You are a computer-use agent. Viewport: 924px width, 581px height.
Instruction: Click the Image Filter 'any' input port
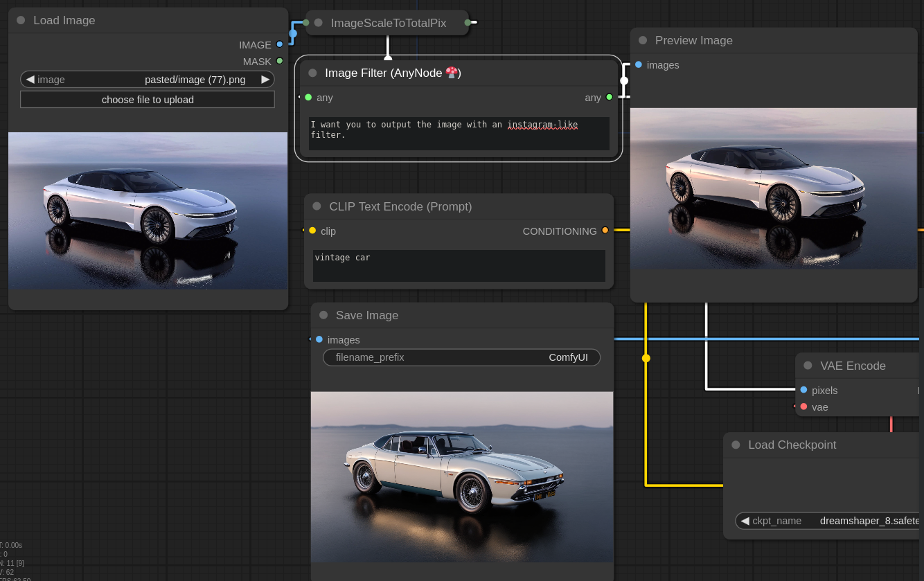308,98
